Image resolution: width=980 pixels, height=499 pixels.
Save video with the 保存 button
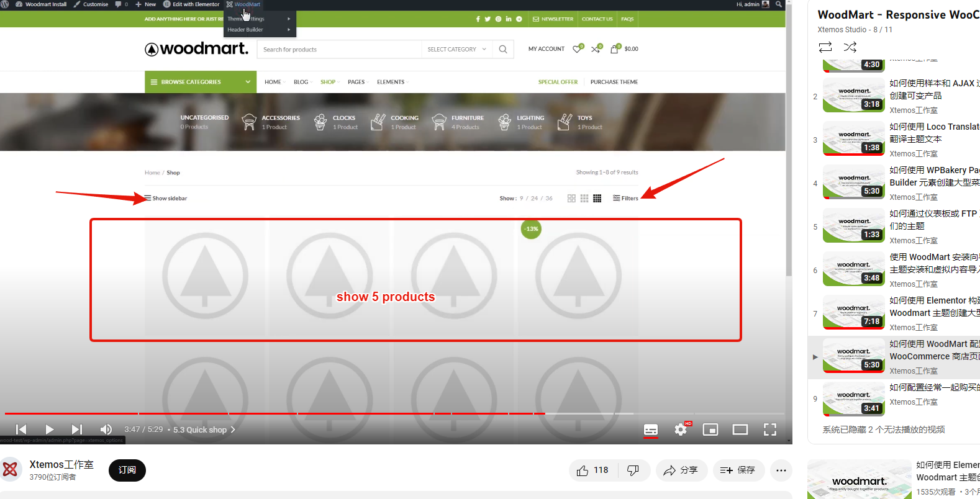[738, 470]
